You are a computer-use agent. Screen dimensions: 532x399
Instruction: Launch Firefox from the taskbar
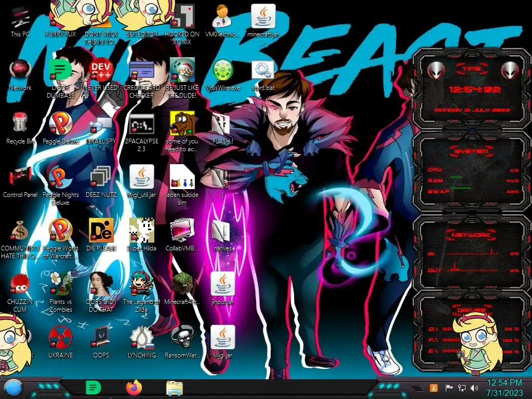click(x=134, y=388)
